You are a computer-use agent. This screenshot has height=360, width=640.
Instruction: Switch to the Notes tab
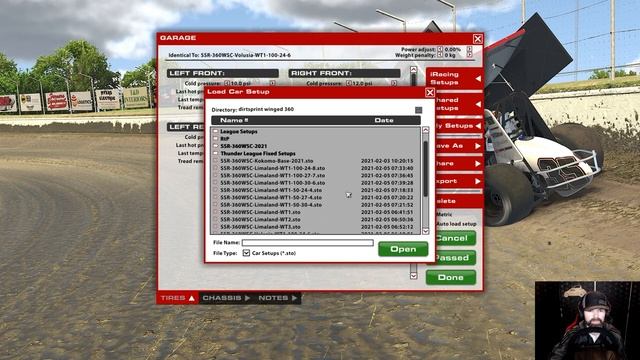(x=278, y=298)
